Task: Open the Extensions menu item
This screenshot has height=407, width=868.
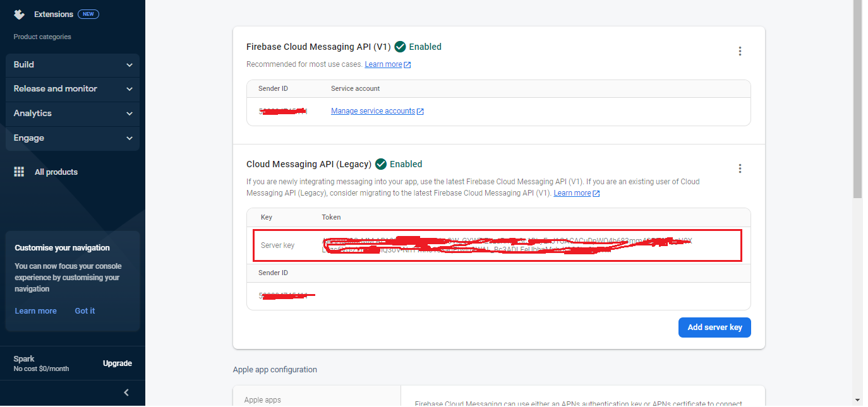Action: [54, 14]
